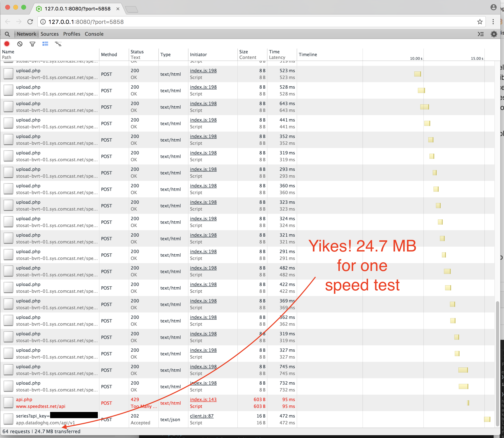
Task: Go forward with the browser forward arrow
Action: pos(19,22)
